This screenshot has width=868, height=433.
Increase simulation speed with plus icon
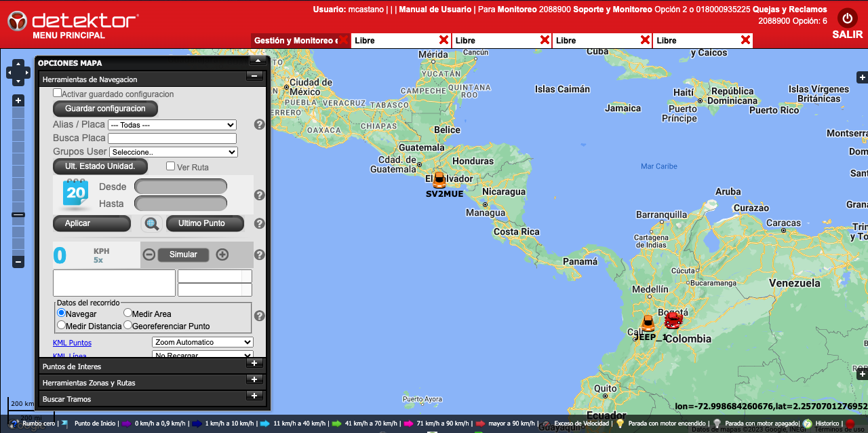(222, 255)
